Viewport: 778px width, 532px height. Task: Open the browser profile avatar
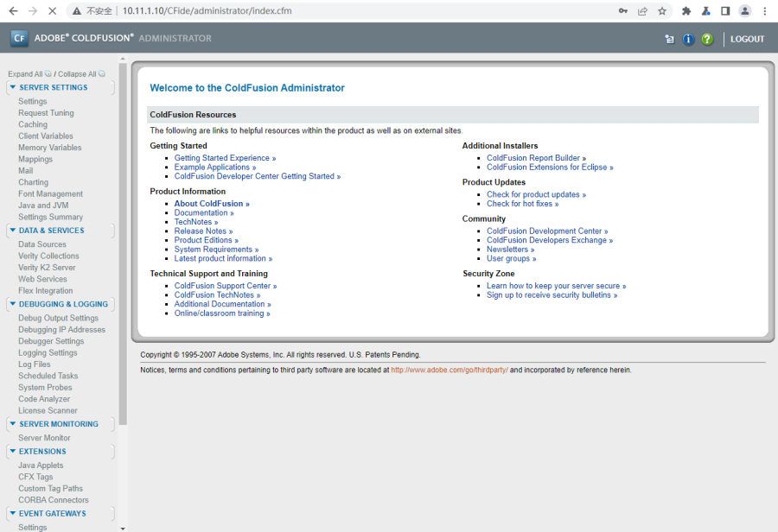tap(745, 11)
